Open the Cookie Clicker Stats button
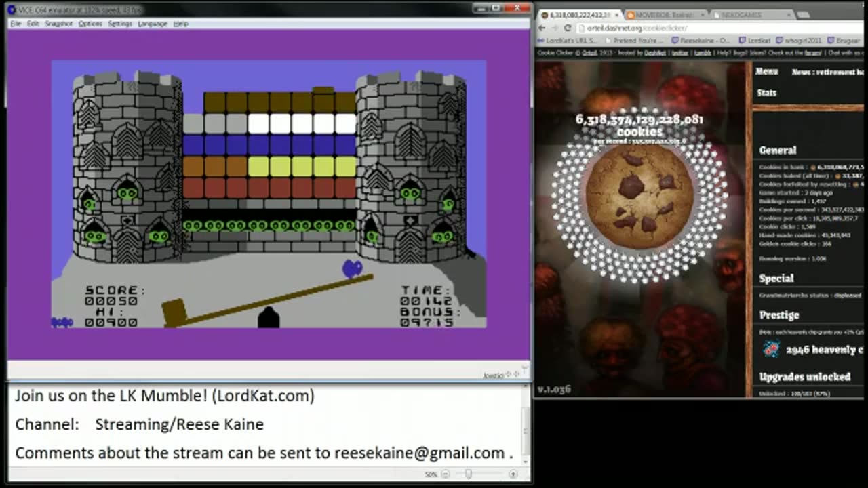This screenshot has width=868, height=488. pyautogui.click(x=766, y=93)
